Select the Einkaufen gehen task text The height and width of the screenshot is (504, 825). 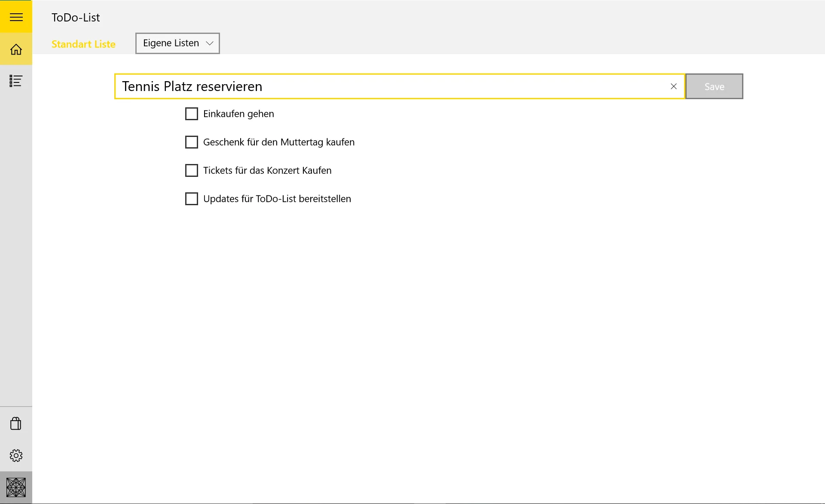tap(238, 114)
